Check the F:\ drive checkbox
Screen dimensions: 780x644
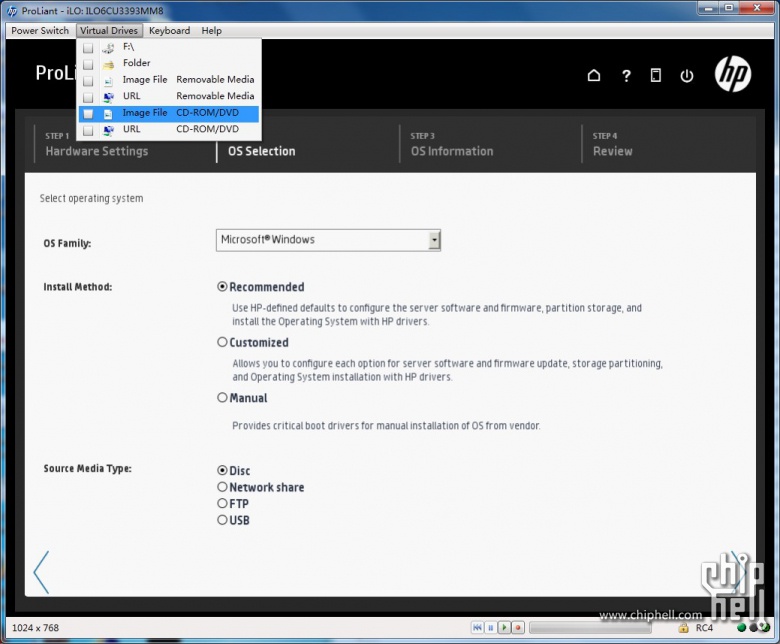pos(88,48)
